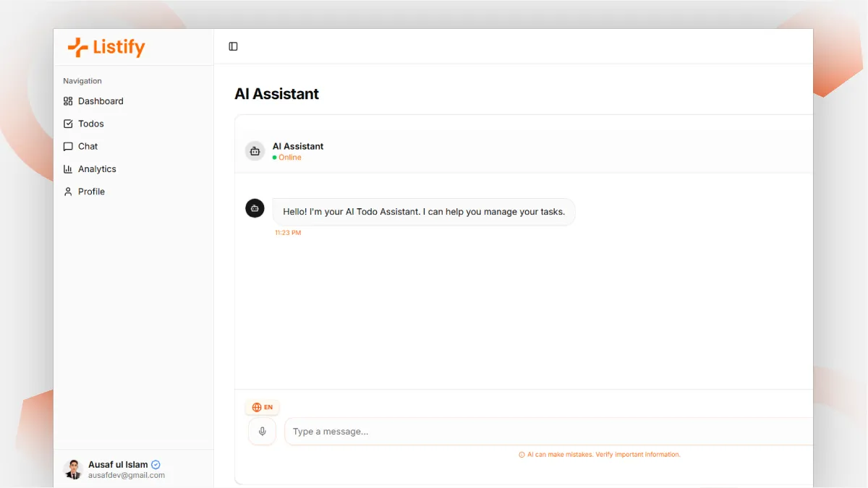Click the globe language icon
Screen dimensions: 868x488
coord(257,407)
